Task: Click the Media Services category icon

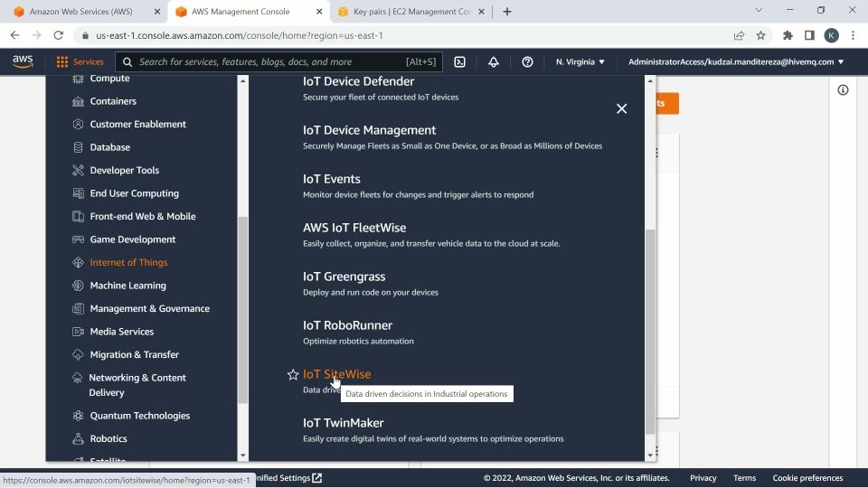Action: (x=78, y=332)
